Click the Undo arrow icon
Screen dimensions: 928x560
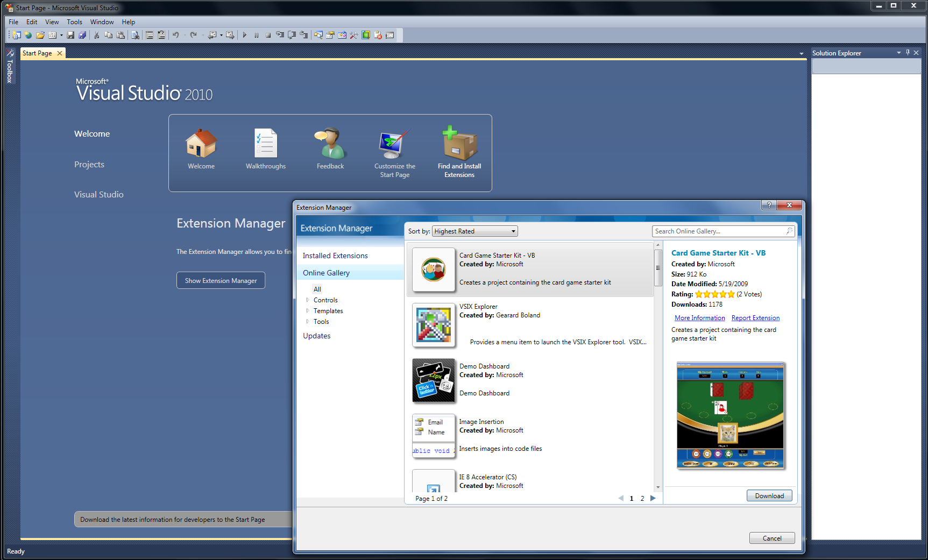coord(175,35)
